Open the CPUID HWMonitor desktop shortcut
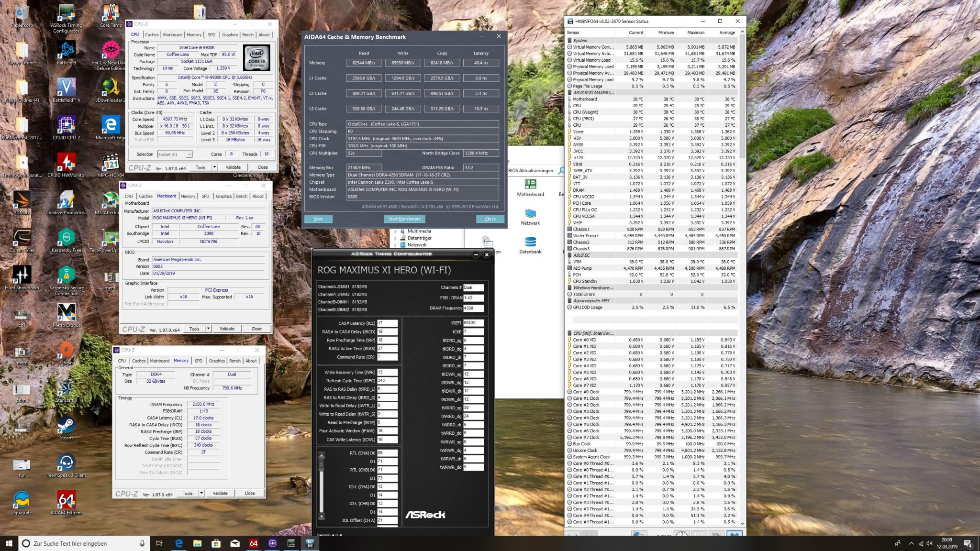The height and width of the screenshot is (551, 980). [x=67, y=165]
